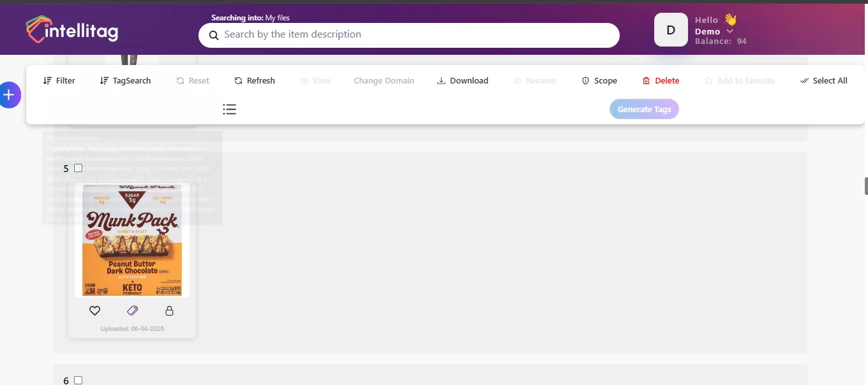This screenshot has width=868, height=385.
Task: Tick the checkbox for item 5
Action: click(79, 168)
